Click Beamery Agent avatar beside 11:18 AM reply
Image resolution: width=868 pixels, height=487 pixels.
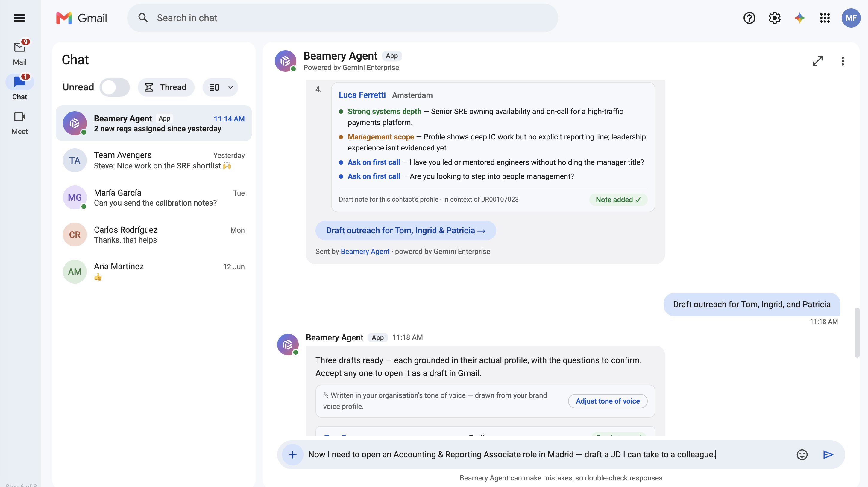(x=288, y=344)
